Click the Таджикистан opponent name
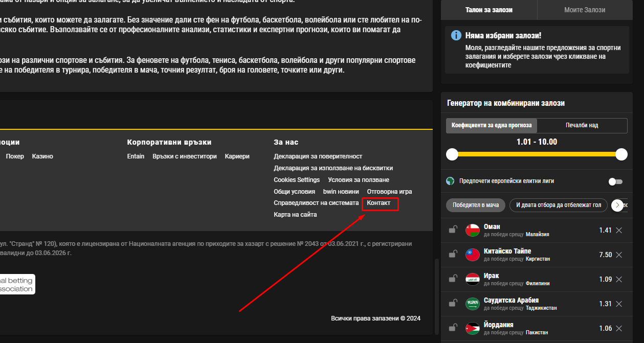 point(541,308)
